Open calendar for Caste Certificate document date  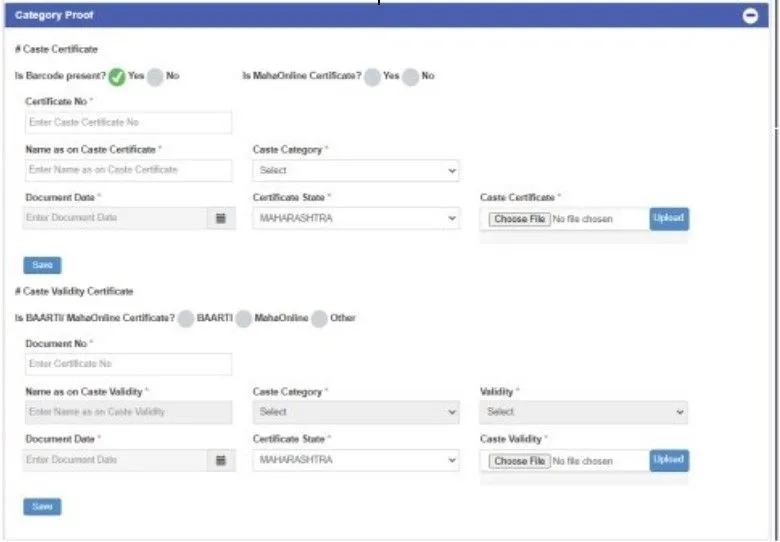tap(221, 218)
